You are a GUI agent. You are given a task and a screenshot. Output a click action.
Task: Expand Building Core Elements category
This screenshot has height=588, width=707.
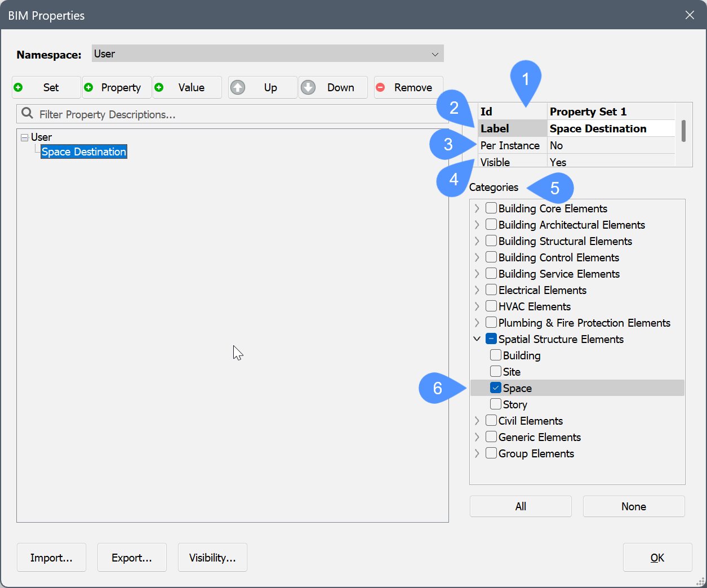477,208
